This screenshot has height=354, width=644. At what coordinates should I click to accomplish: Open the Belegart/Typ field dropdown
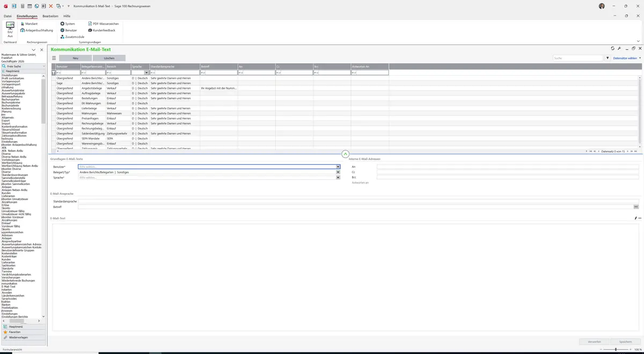(338, 172)
